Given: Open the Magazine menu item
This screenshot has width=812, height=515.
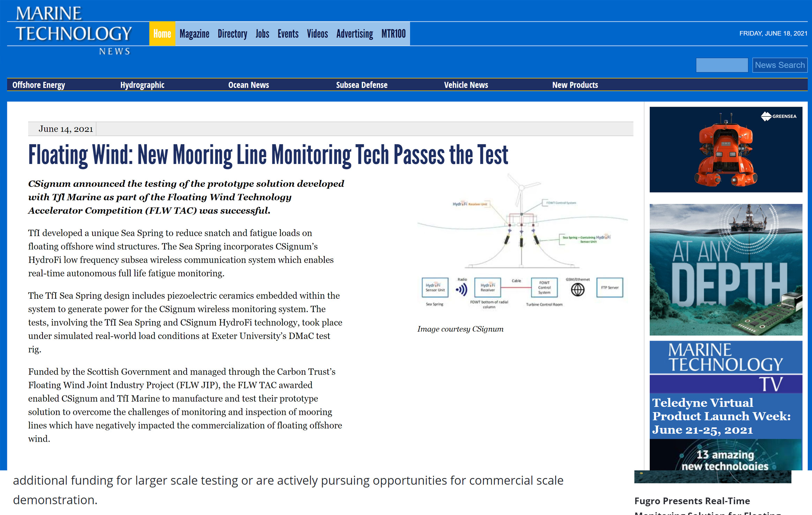Looking at the screenshot, I should coord(194,34).
